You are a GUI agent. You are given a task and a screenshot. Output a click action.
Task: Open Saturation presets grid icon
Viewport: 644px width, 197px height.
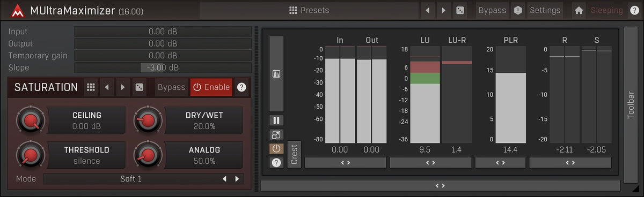[91, 87]
